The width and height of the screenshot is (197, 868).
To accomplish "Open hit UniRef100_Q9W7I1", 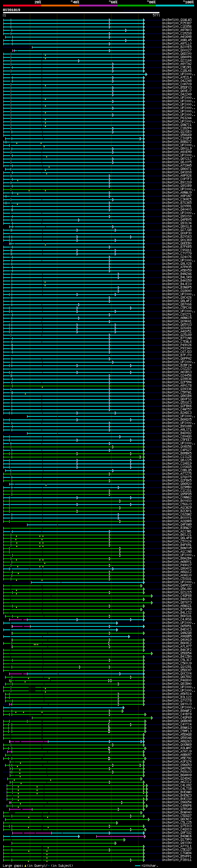I will pos(177,125).
